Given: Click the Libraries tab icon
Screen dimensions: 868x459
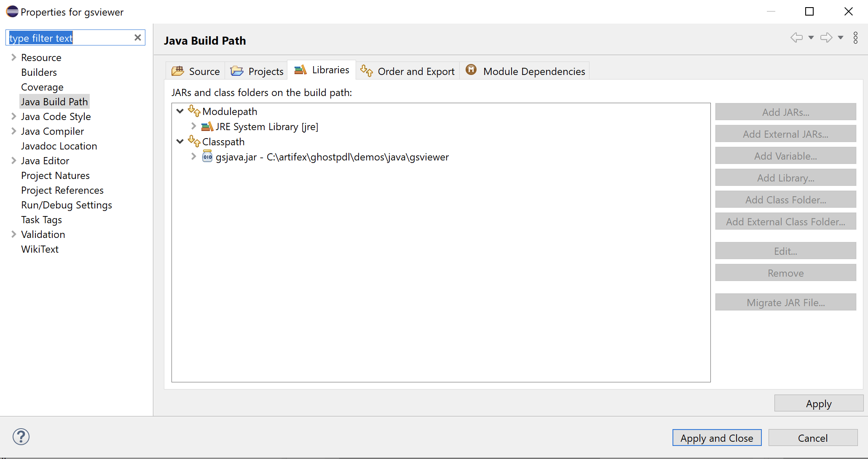Looking at the screenshot, I should (299, 71).
